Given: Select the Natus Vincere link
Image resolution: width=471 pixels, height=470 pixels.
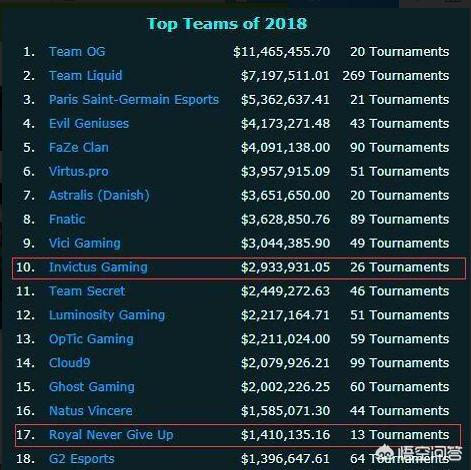Looking at the screenshot, I should (x=91, y=411).
